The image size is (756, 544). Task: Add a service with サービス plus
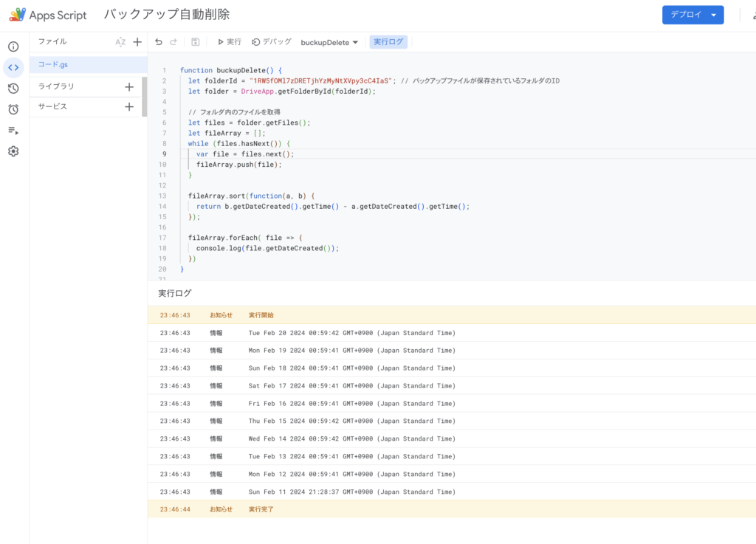(129, 107)
